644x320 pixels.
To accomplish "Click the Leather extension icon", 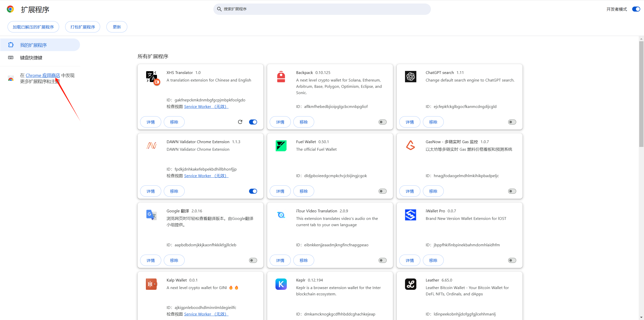I will pos(411,284).
